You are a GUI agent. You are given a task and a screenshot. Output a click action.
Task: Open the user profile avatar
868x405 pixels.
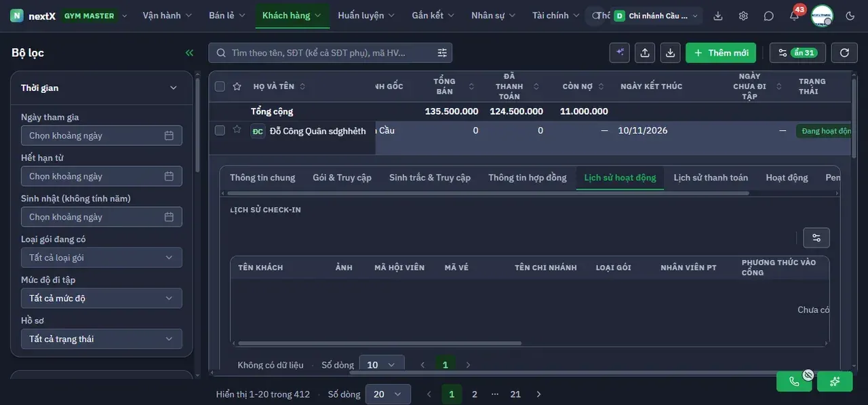(x=822, y=16)
